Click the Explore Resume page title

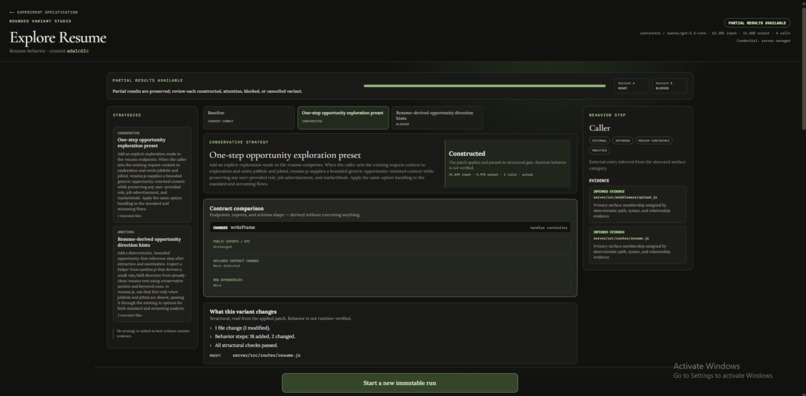(x=58, y=38)
